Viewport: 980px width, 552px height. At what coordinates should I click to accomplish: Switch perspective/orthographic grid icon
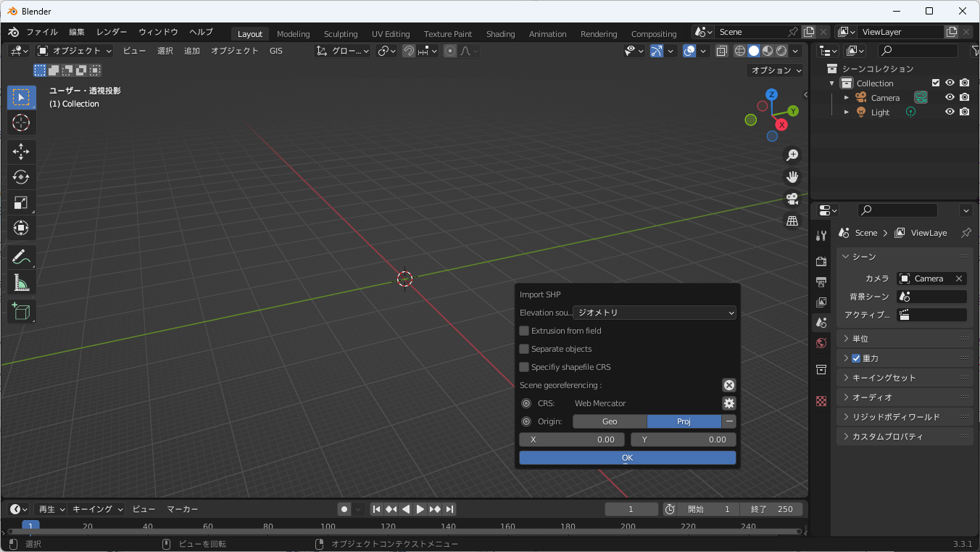pyautogui.click(x=792, y=221)
